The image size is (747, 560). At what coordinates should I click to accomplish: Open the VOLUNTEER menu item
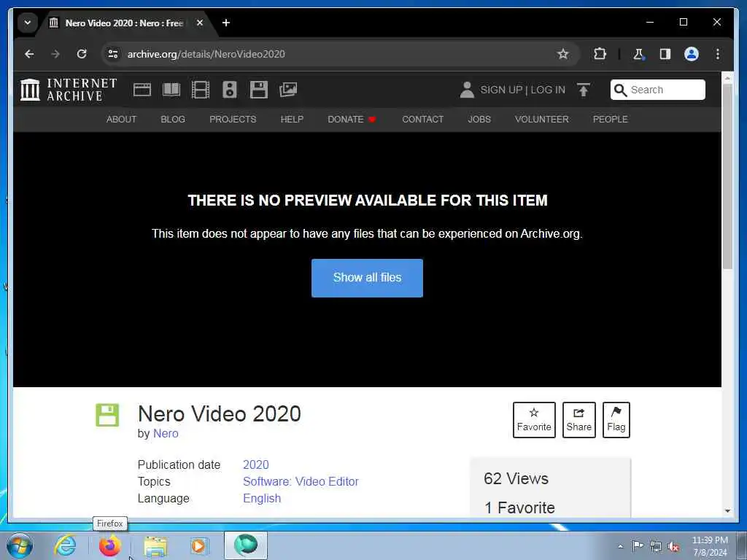pos(542,119)
